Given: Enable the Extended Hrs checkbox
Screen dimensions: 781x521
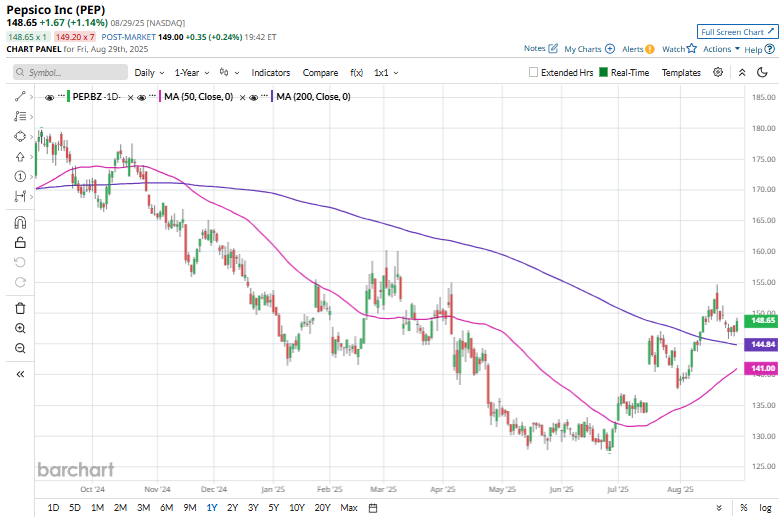Looking at the screenshot, I should tap(533, 72).
